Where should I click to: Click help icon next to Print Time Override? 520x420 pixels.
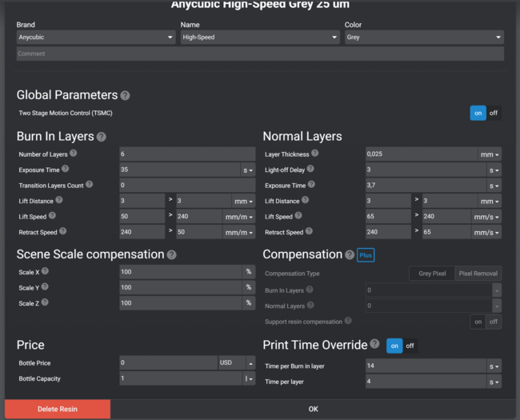[x=374, y=344]
